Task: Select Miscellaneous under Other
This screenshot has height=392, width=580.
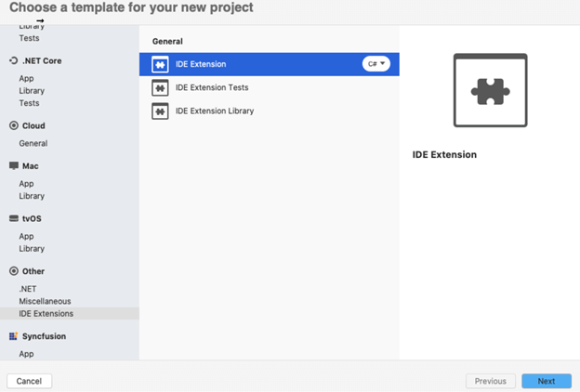Action: [x=45, y=301]
